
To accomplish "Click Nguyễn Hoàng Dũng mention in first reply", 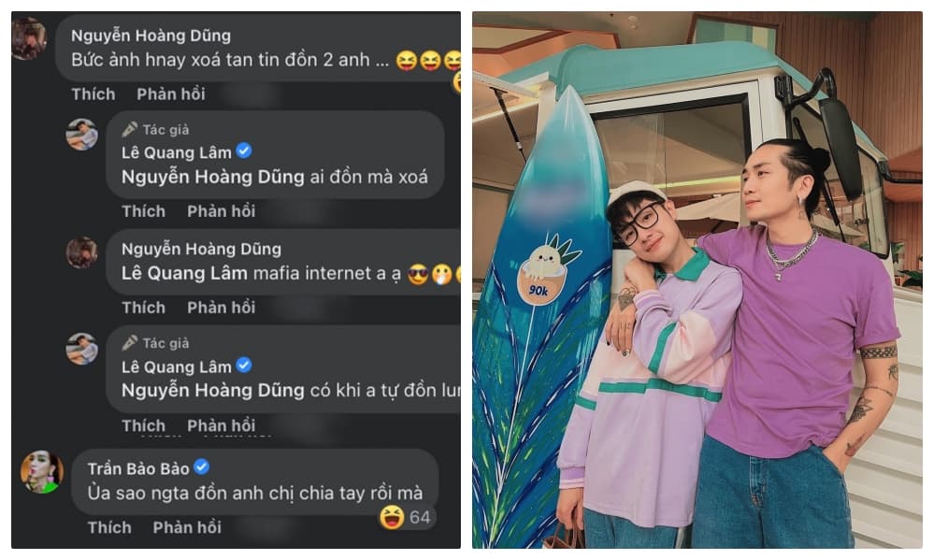I will [x=212, y=177].
